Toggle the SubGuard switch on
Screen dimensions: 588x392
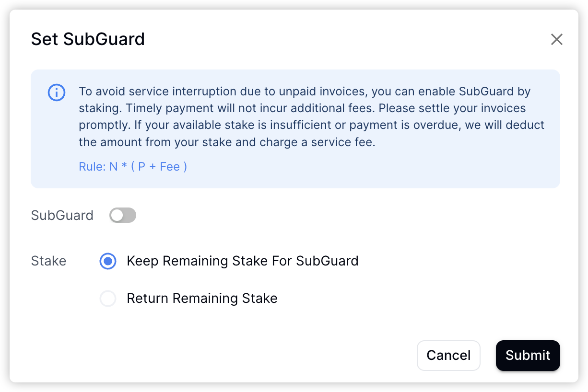click(x=123, y=216)
